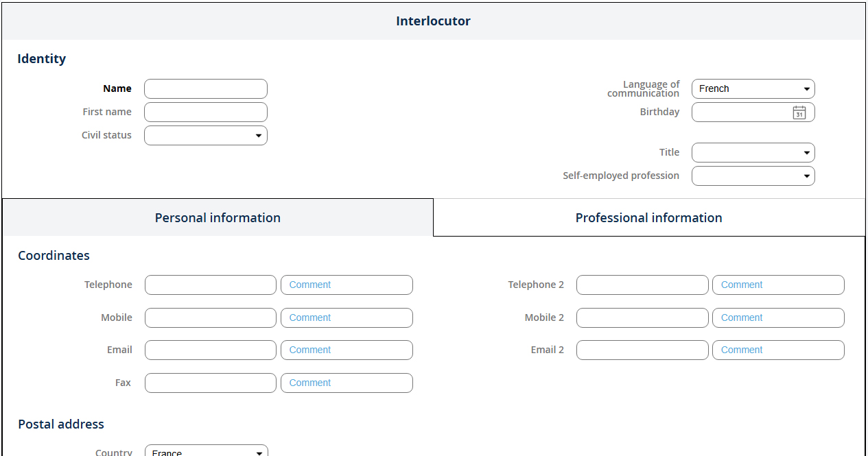Focus the Email 2 input field
The width and height of the screenshot is (868, 456).
(642, 350)
